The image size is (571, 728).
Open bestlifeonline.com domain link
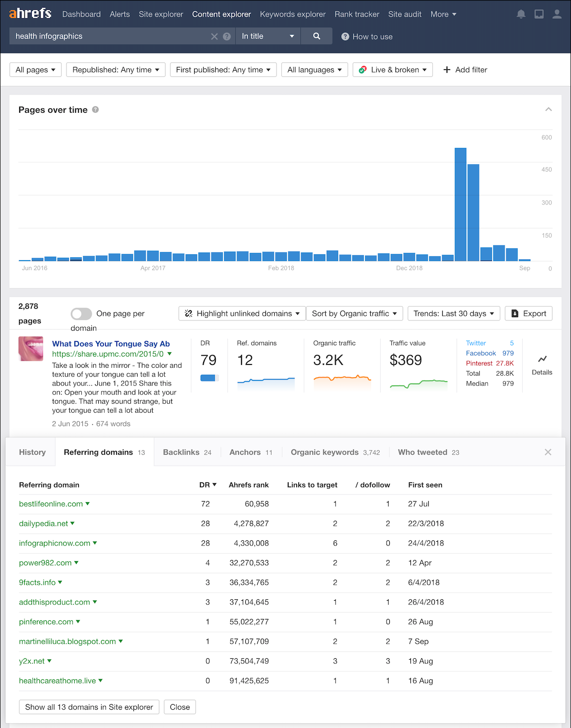(x=51, y=504)
